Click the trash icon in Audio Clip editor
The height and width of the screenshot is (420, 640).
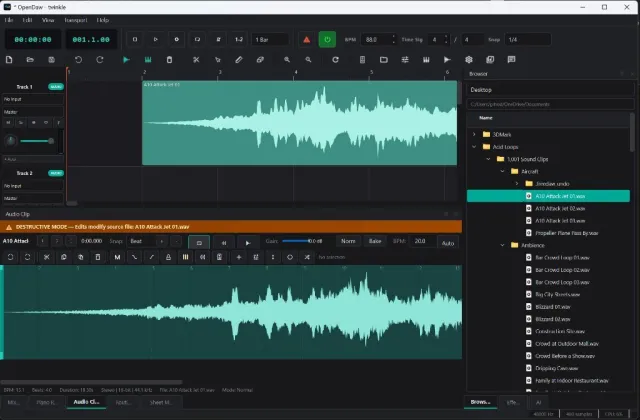98,257
